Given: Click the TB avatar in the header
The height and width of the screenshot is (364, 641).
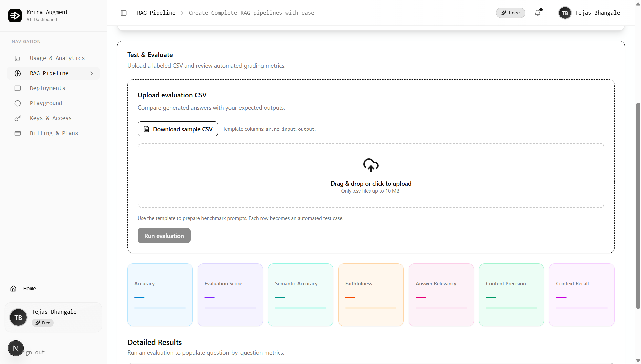Looking at the screenshot, I should (x=565, y=13).
